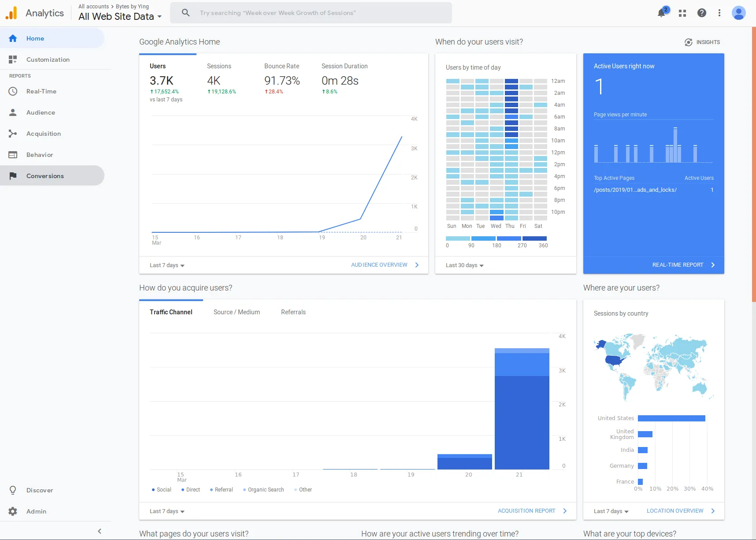Click the Real-Time clock icon
This screenshot has height=540, width=756.
[13, 91]
